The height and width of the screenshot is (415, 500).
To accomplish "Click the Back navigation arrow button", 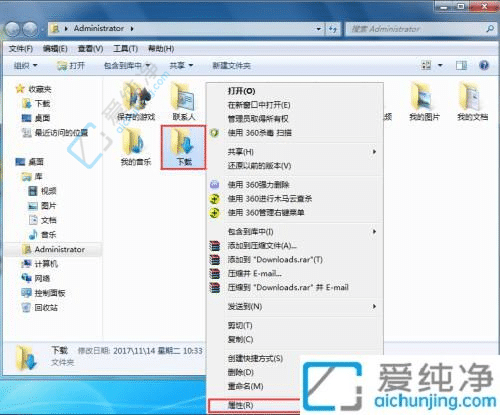I will (13, 29).
